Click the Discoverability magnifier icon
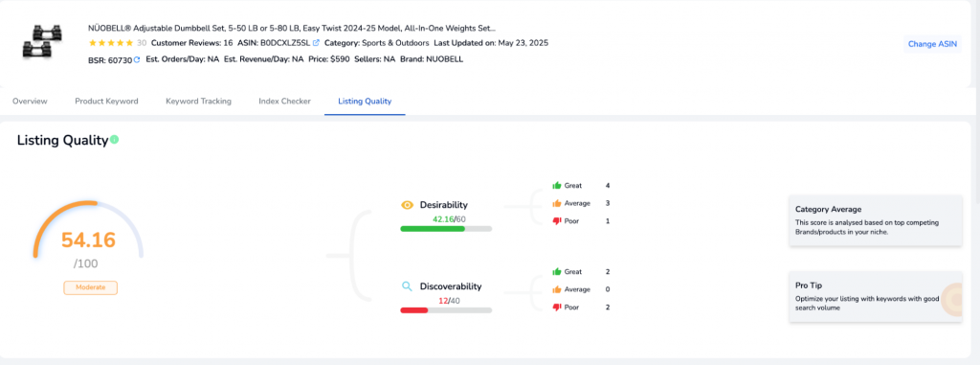 tap(407, 286)
